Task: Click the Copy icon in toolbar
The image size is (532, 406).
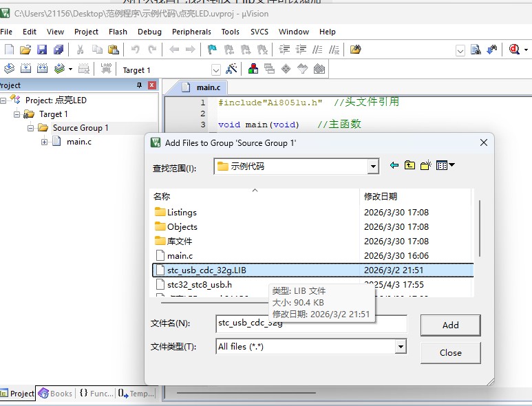Action: (x=97, y=50)
